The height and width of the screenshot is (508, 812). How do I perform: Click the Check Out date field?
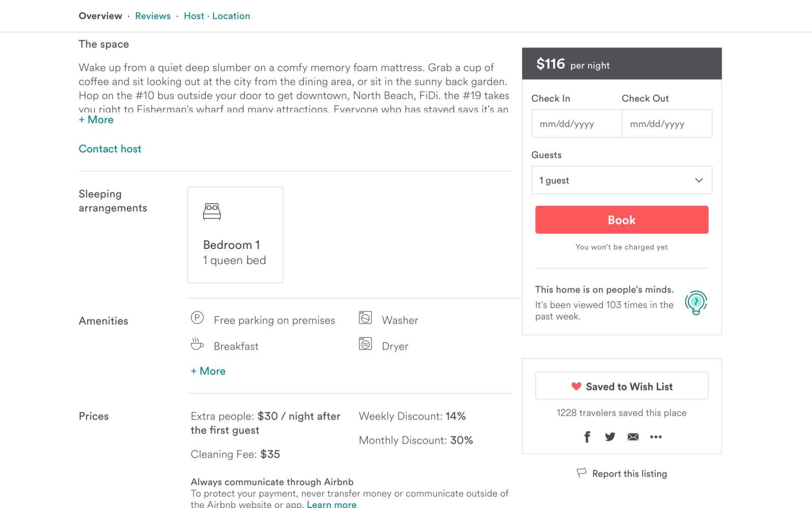(666, 124)
